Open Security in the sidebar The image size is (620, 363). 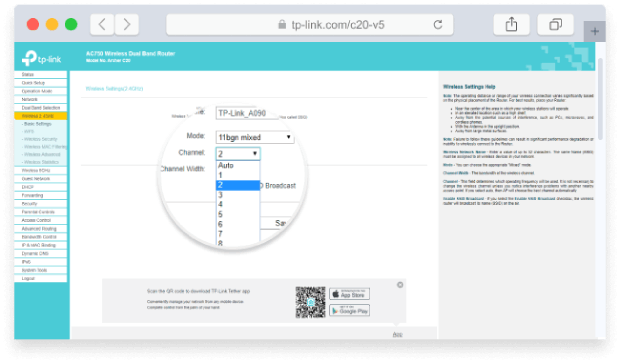tap(41, 204)
